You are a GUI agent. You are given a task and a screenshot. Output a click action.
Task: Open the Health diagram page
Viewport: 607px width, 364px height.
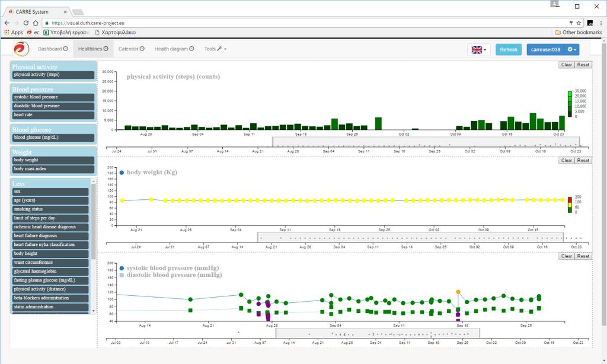[x=174, y=49]
